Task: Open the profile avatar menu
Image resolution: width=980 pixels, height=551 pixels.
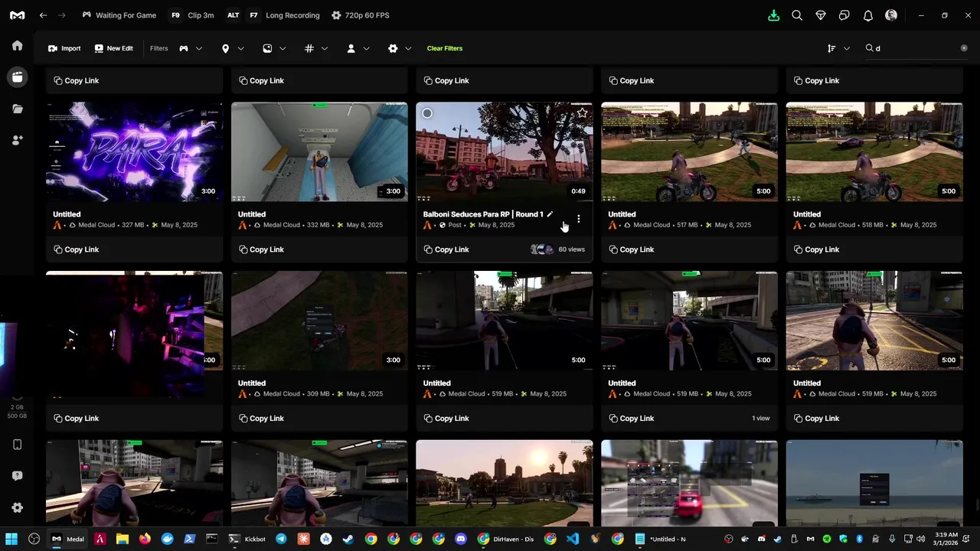Action: (x=891, y=15)
